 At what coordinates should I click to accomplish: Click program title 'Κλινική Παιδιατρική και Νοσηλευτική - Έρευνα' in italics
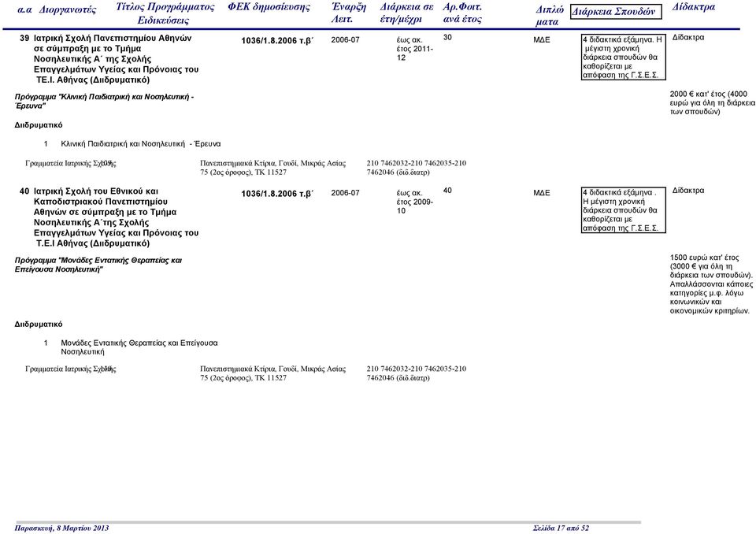(105, 102)
